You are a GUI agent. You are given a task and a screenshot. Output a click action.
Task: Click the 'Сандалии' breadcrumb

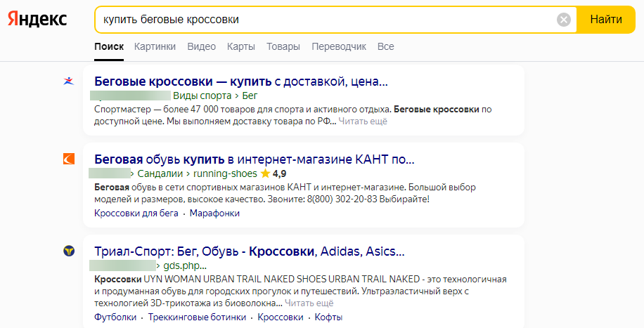[160, 173]
